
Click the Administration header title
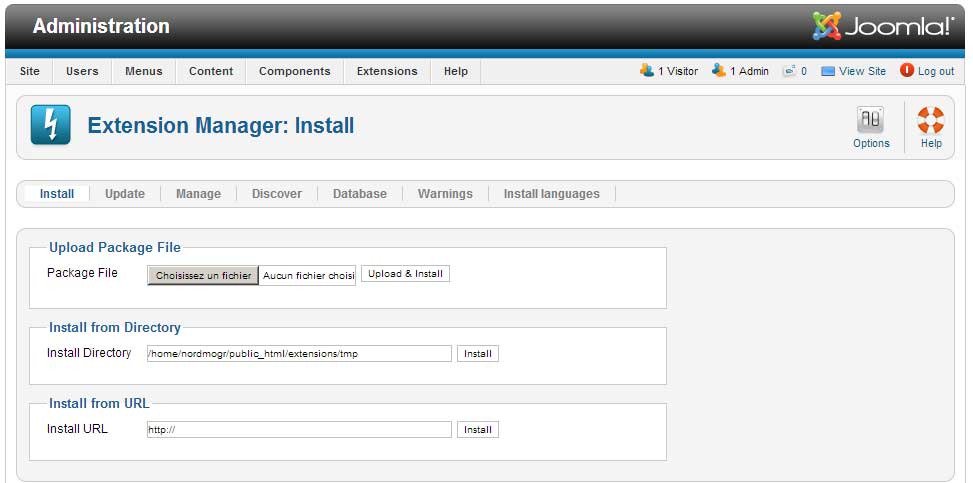tap(101, 26)
